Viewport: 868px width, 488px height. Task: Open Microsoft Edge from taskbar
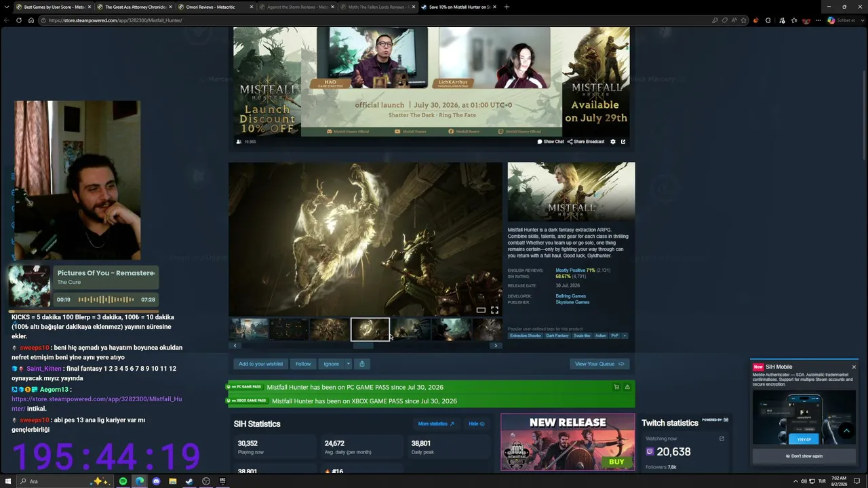tap(140, 481)
